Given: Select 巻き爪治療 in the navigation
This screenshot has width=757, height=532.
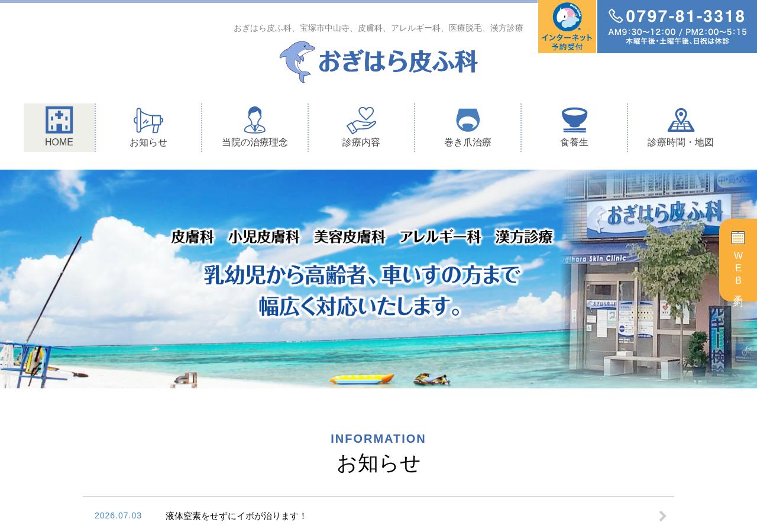Looking at the screenshot, I should coord(468,128).
